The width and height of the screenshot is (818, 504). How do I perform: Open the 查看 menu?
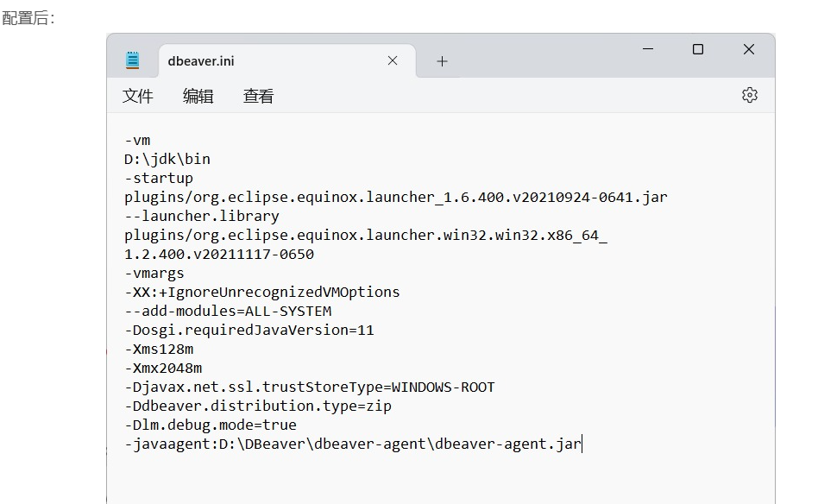[258, 96]
